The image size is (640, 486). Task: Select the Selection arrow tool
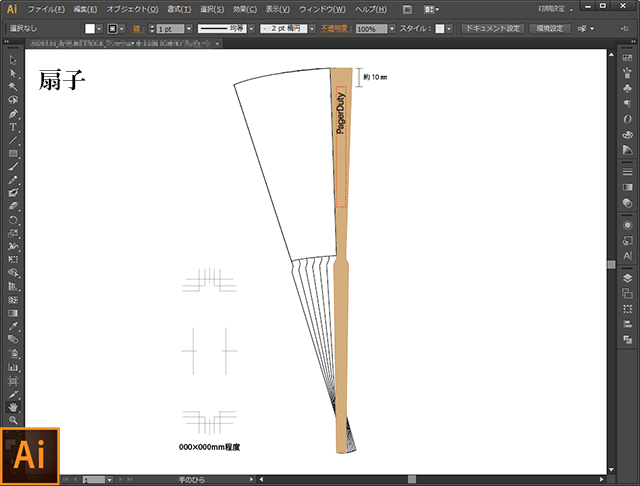pos(13,60)
